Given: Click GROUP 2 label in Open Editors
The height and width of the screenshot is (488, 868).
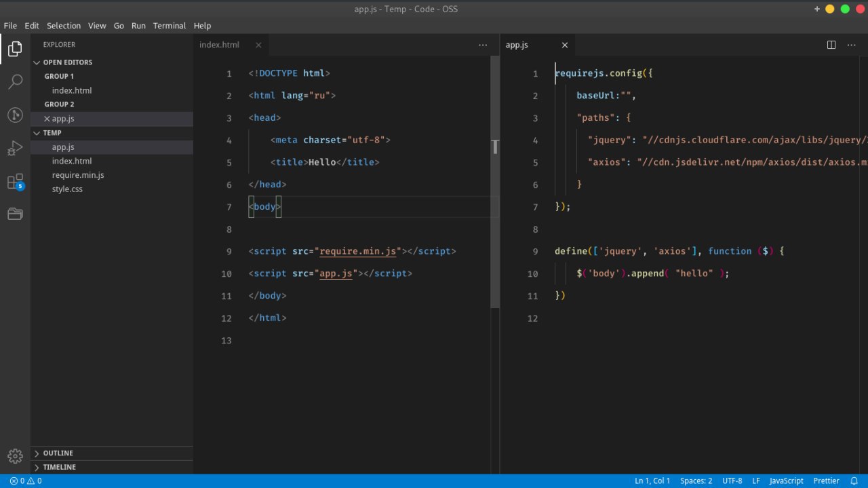Looking at the screenshot, I should pos(59,105).
